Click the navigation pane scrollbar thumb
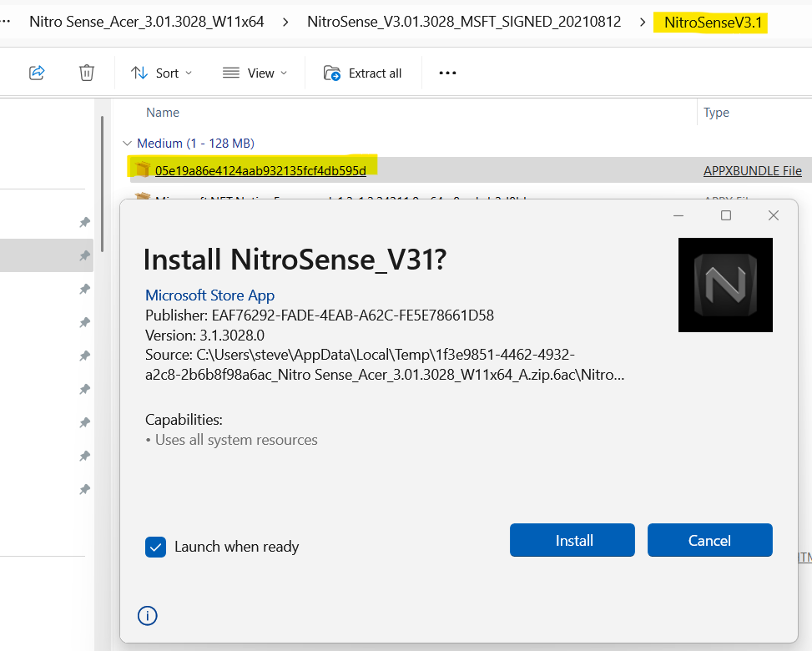 point(103,184)
